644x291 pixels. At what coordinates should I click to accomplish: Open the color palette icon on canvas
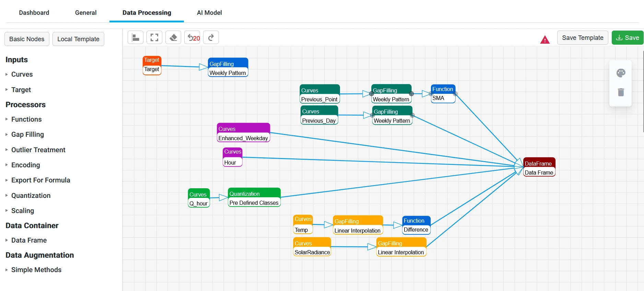621,73
